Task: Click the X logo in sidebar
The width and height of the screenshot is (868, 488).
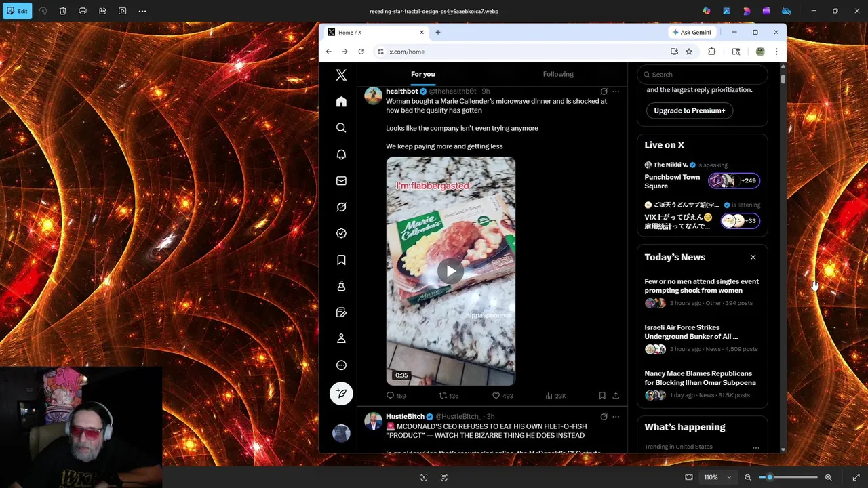Action: pyautogui.click(x=341, y=75)
